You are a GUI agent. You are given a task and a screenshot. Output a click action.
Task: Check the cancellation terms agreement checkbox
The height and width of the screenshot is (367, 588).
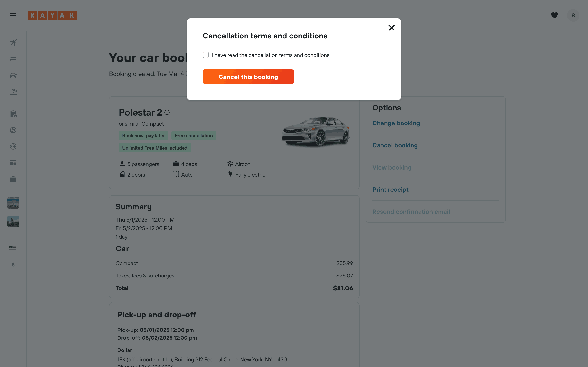pos(206,55)
